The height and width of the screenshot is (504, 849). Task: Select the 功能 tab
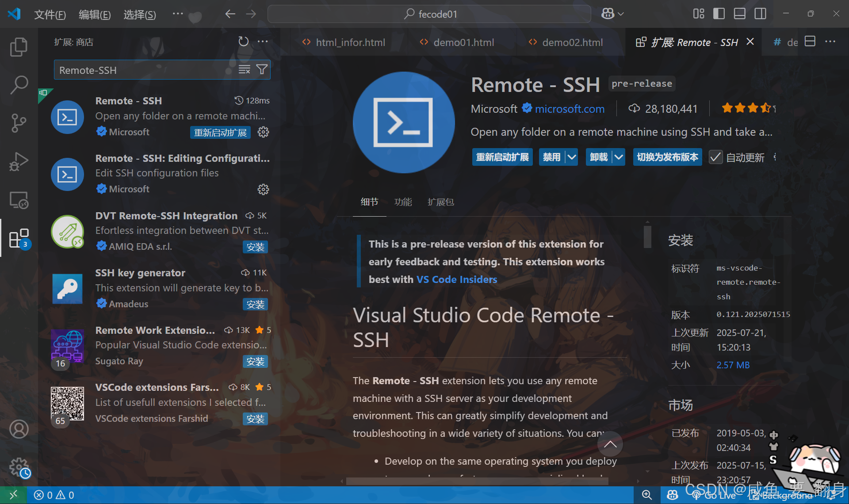pyautogui.click(x=403, y=202)
